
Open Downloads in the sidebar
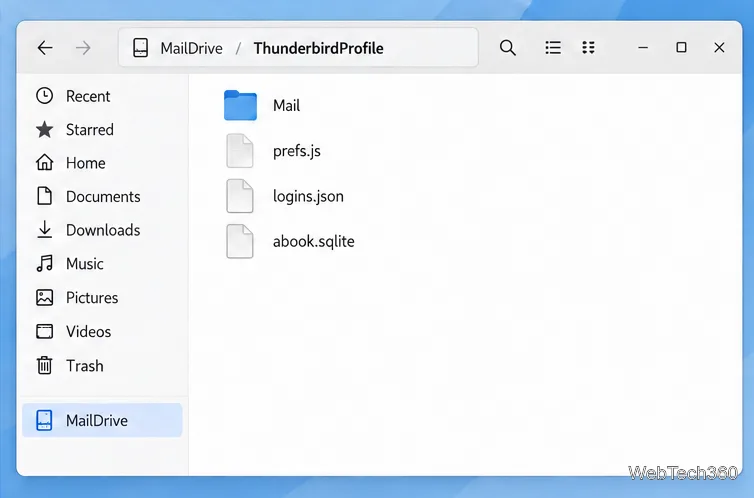102,230
